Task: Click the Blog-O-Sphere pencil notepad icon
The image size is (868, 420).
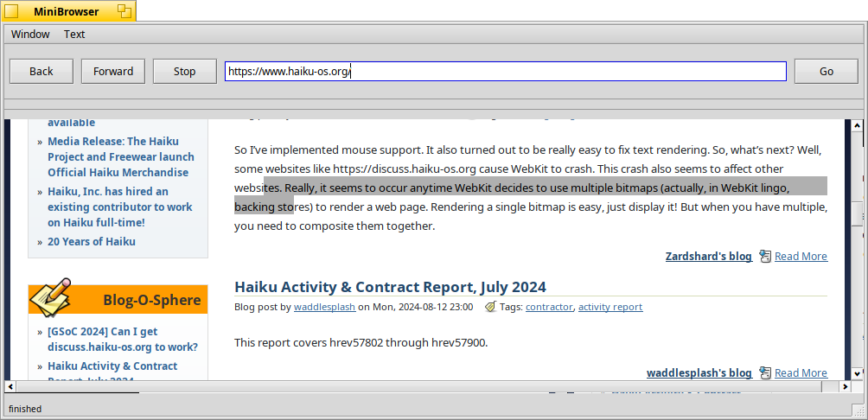Action: point(50,296)
